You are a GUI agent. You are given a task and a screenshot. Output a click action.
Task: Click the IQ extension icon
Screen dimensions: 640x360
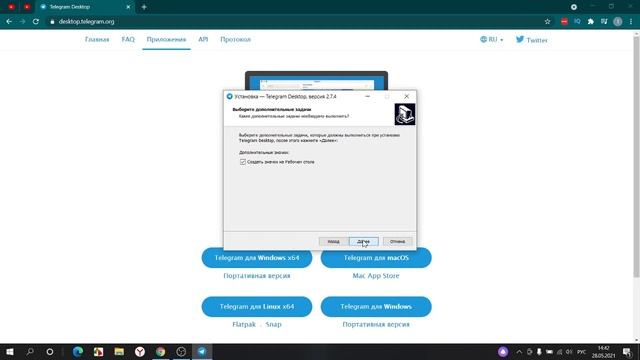point(577,21)
